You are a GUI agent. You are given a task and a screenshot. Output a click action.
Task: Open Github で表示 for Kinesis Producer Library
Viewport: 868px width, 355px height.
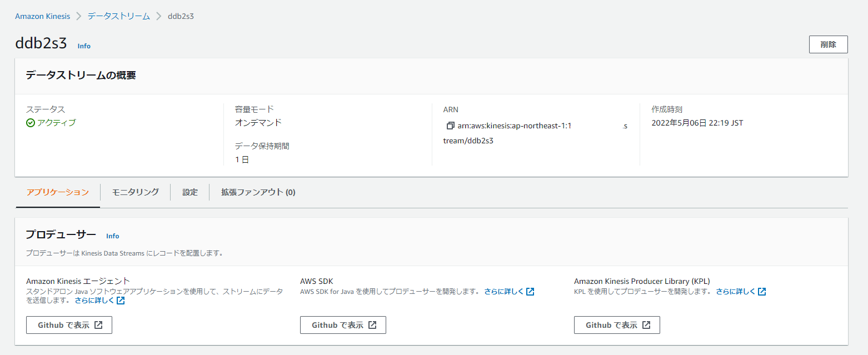[617, 325]
